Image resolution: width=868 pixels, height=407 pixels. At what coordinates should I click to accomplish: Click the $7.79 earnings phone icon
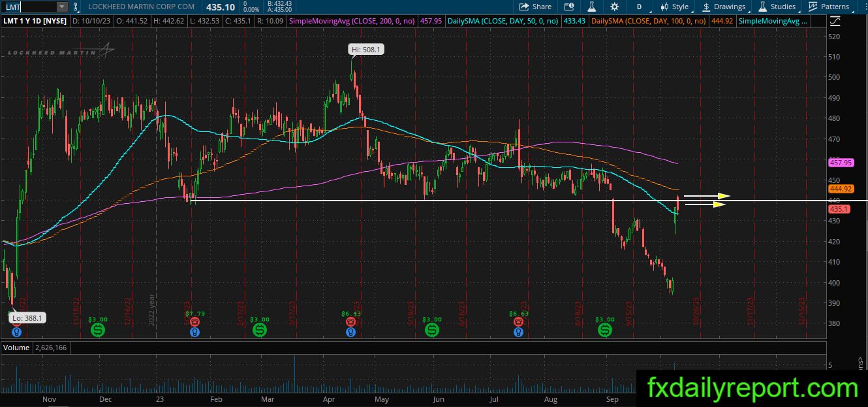pyautogui.click(x=194, y=321)
